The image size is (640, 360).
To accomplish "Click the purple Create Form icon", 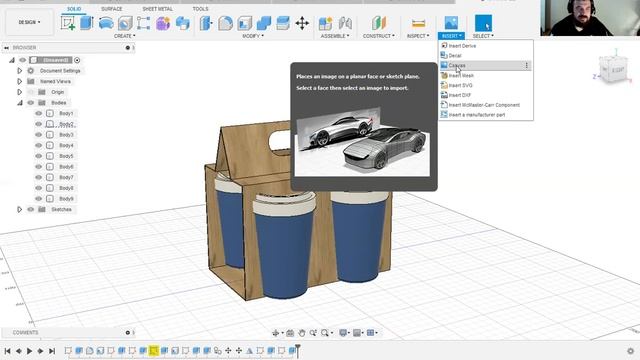I will 162,23.
